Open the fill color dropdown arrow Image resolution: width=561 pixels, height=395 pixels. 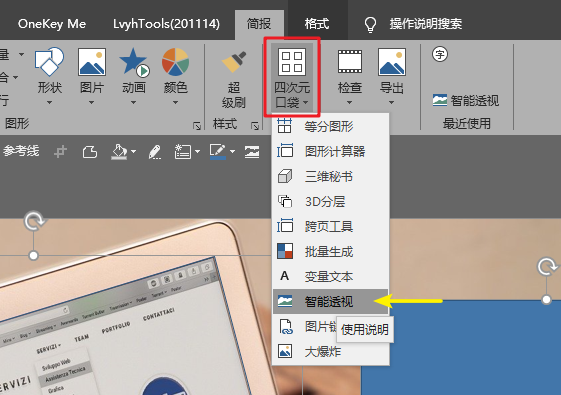click(x=133, y=152)
